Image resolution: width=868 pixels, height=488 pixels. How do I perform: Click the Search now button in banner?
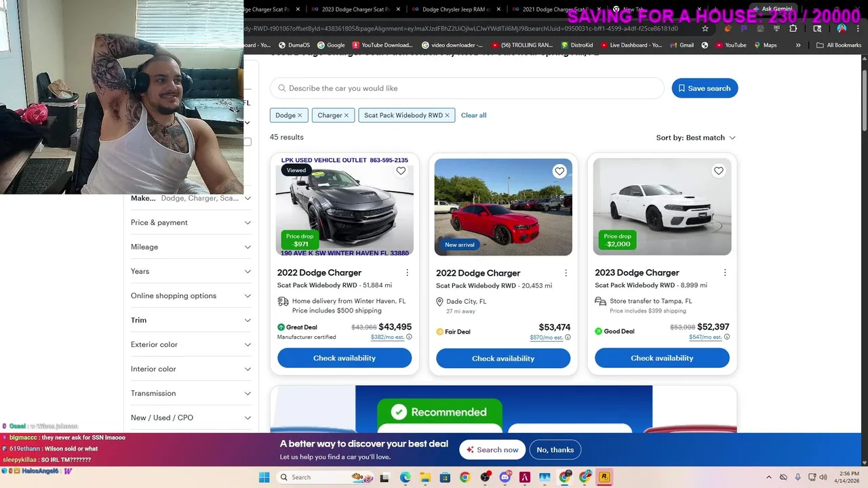click(492, 450)
